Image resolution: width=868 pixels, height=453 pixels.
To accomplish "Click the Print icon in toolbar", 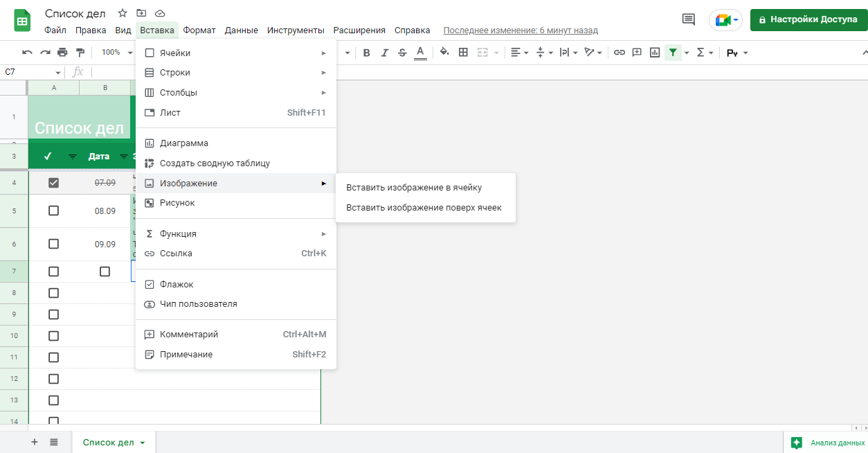I will coord(63,53).
